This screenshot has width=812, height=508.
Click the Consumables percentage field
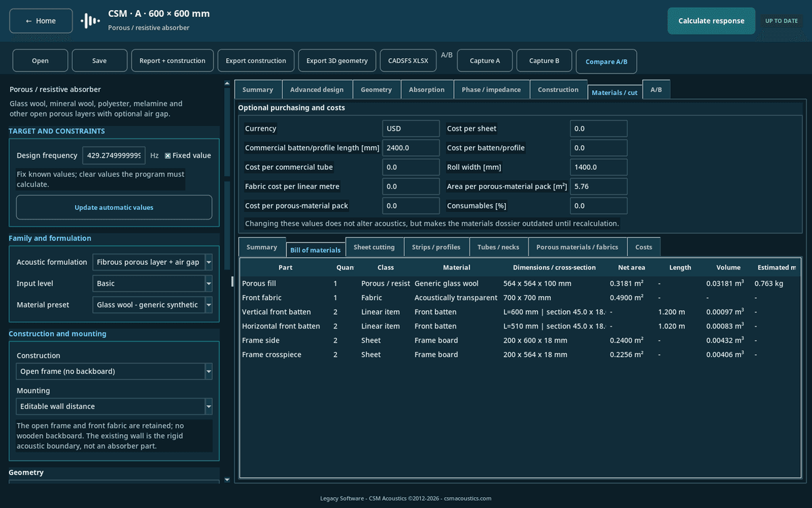click(598, 206)
